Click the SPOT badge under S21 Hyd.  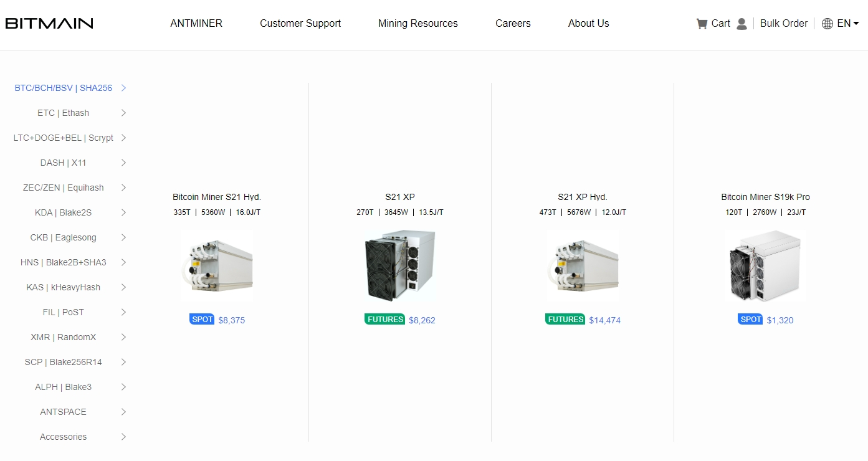(202, 320)
